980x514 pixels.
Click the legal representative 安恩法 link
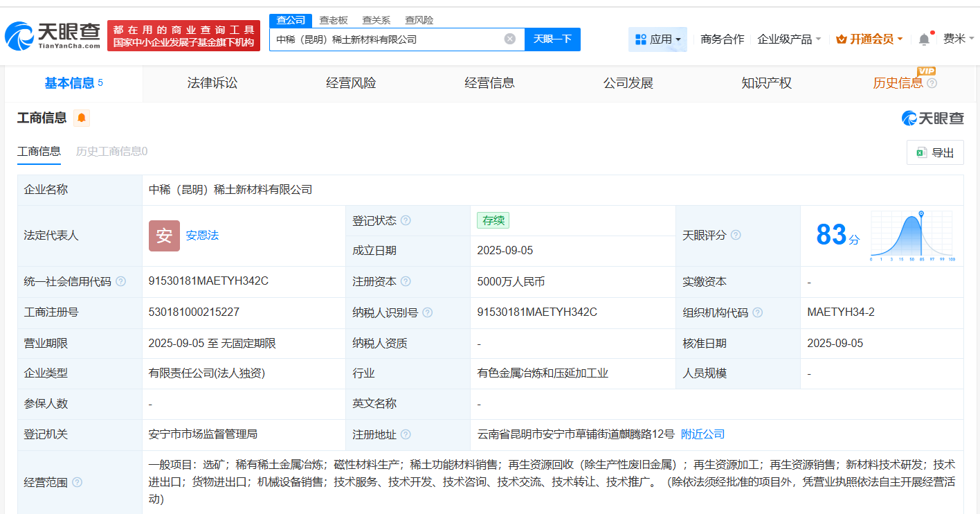201,235
